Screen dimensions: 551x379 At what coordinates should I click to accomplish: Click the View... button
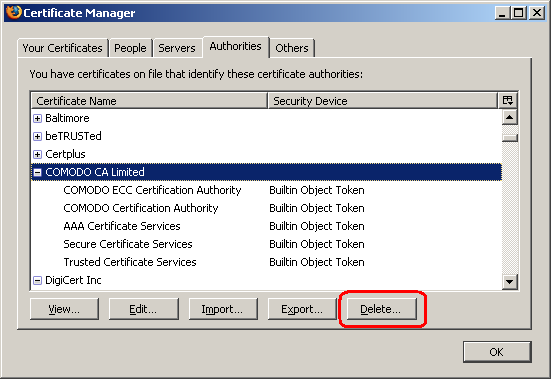coord(64,309)
